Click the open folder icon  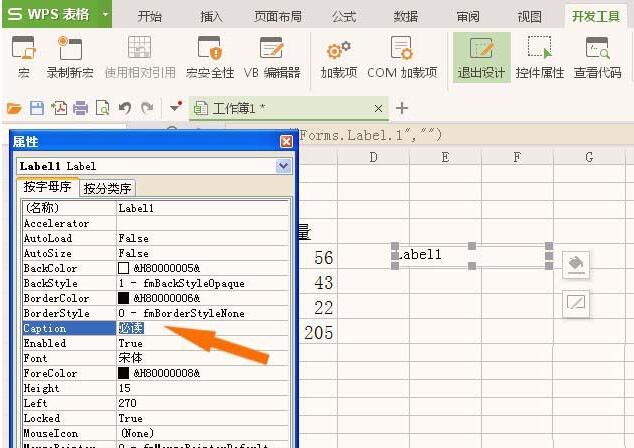tap(14, 108)
